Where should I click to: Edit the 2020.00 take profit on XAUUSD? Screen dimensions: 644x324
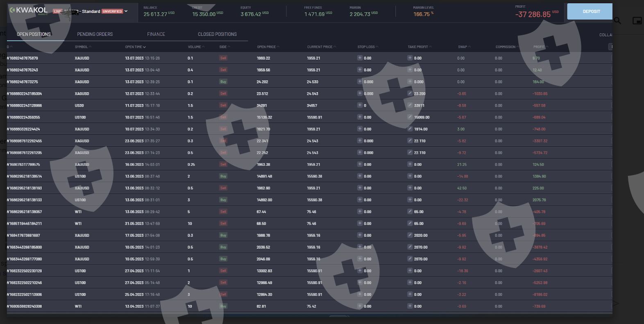click(410, 235)
